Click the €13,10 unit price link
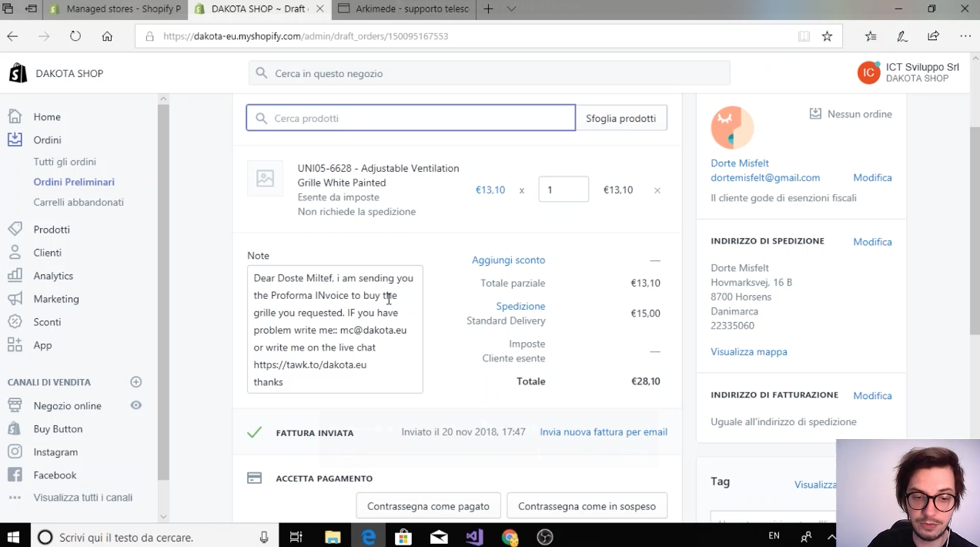The image size is (980, 547). coord(490,190)
